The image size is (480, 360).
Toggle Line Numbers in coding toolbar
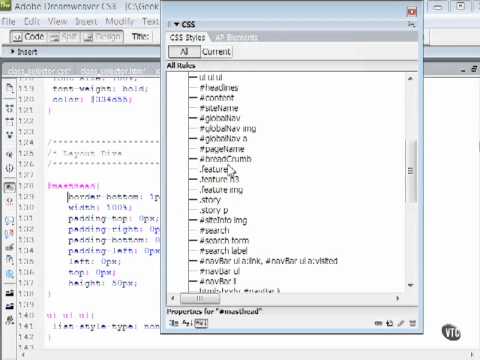click(10, 187)
